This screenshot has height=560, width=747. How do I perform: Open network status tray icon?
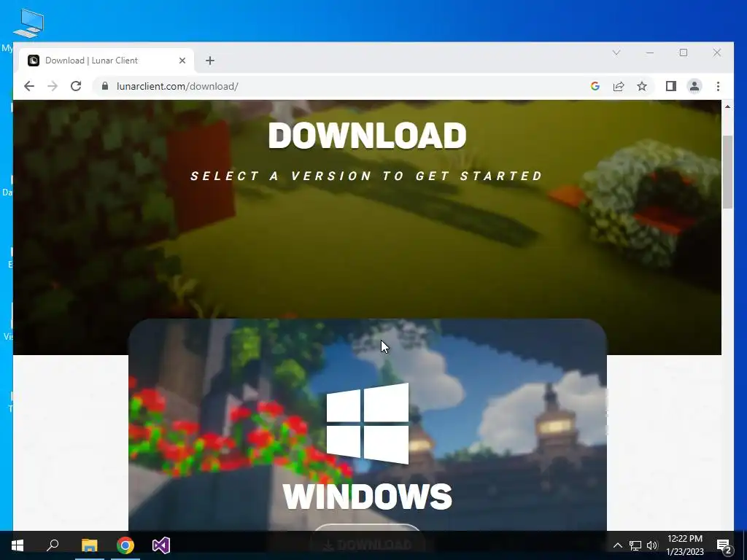[635, 545]
